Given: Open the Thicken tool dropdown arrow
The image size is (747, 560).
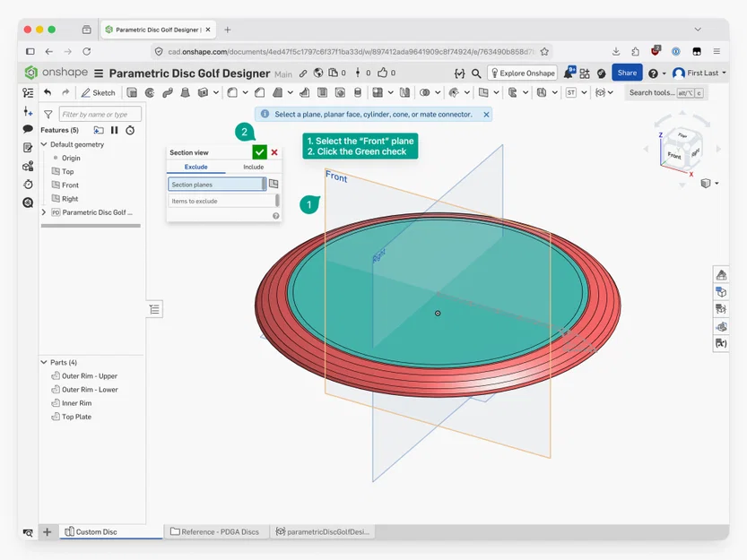Looking at the screenshot, I should pos(216,93).
